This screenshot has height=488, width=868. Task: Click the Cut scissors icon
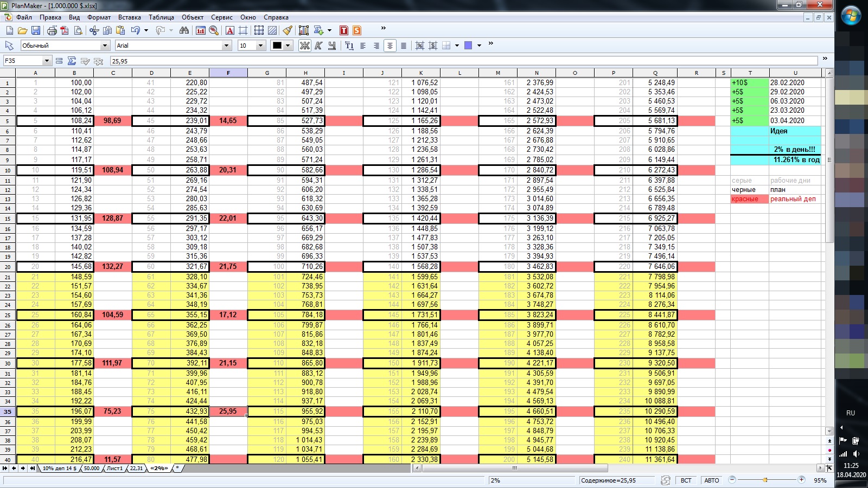(x=94, y=30)
